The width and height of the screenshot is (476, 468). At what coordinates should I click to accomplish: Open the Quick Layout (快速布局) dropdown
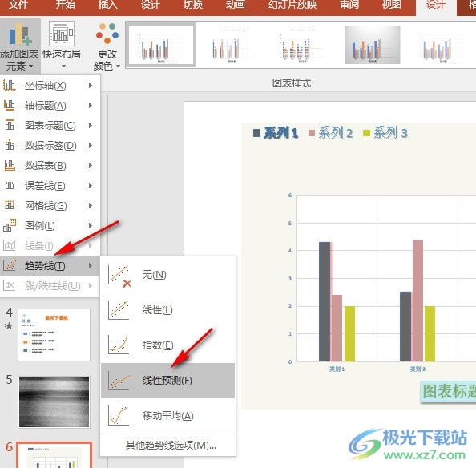click(x=62, y=46)
